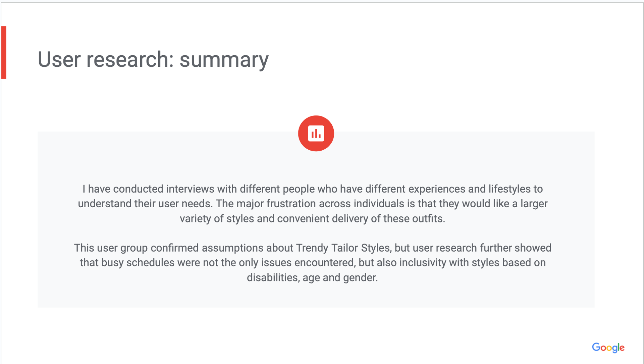Click the word "User" in the title

tap(59, 59)
